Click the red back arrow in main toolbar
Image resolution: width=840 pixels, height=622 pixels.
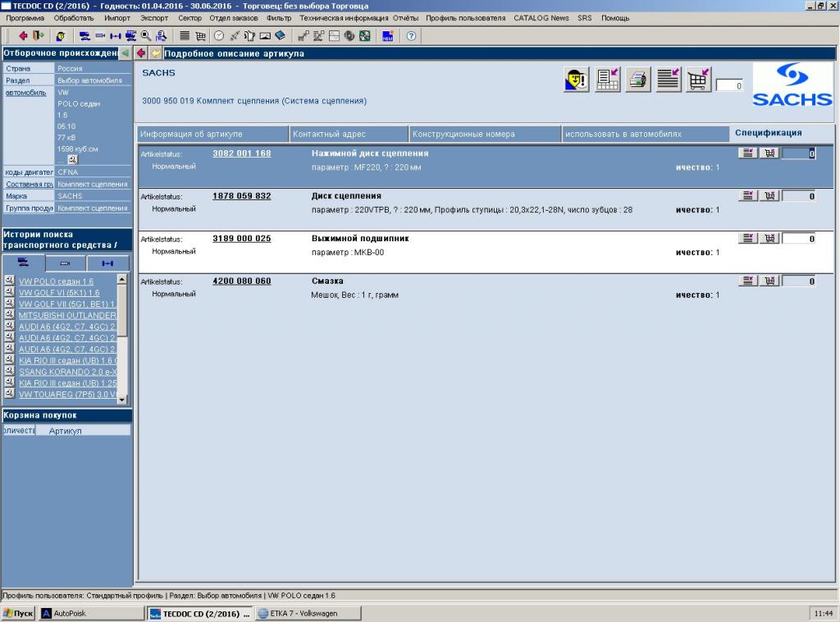tap(22, 36)
